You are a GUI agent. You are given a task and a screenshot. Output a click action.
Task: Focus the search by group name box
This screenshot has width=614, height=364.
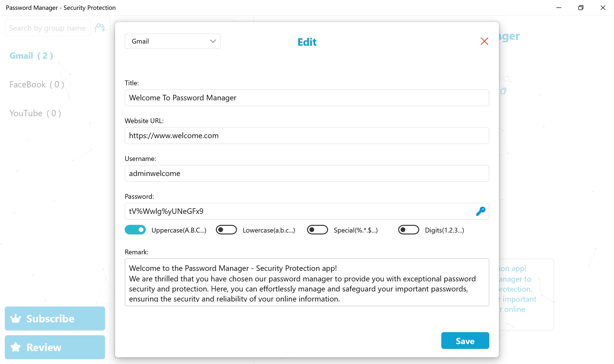47,28
